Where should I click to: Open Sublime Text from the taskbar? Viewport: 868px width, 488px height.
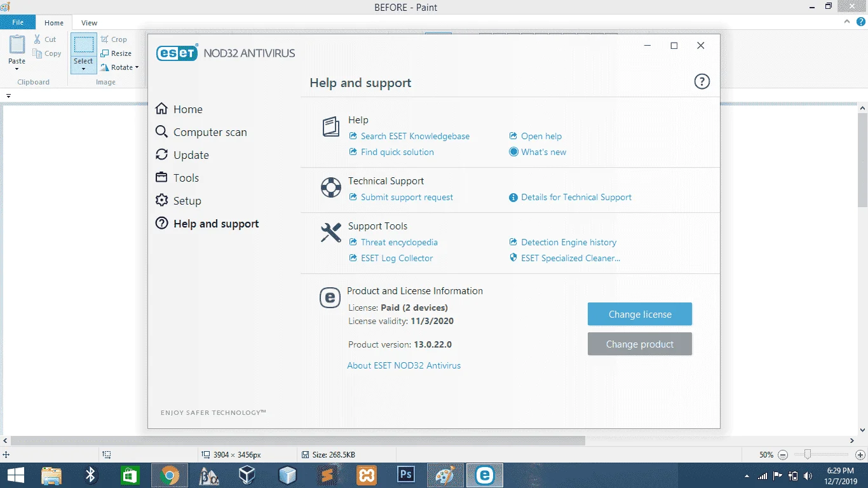[x=327, y=475]
